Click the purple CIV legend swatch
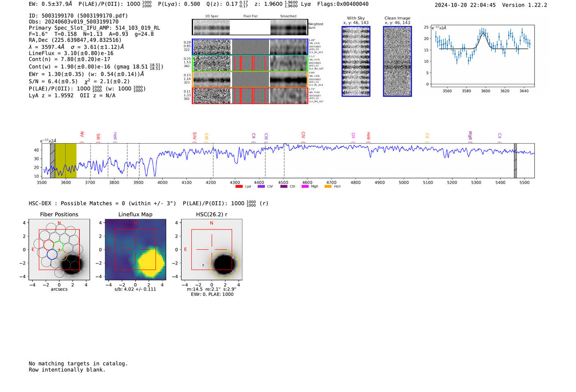Screen dimensions: 576x392 261,187
